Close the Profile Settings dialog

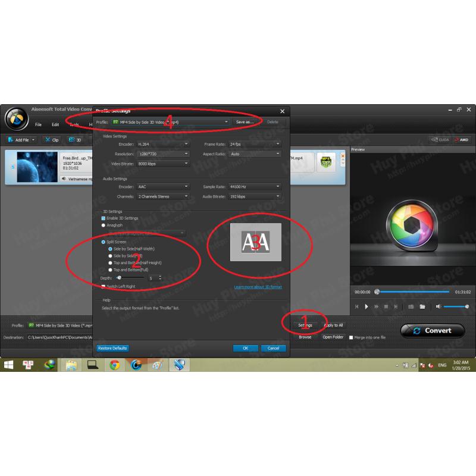(282, 111)
